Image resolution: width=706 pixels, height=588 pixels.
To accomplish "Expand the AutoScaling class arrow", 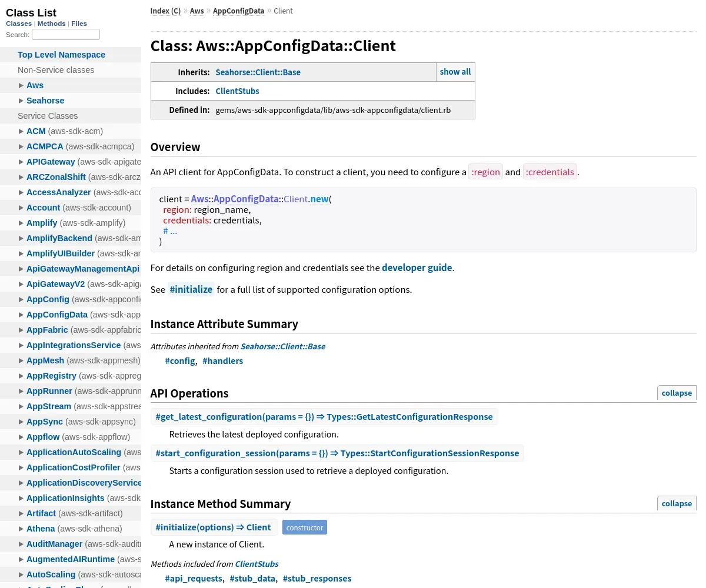I will [x=21, y=574].
